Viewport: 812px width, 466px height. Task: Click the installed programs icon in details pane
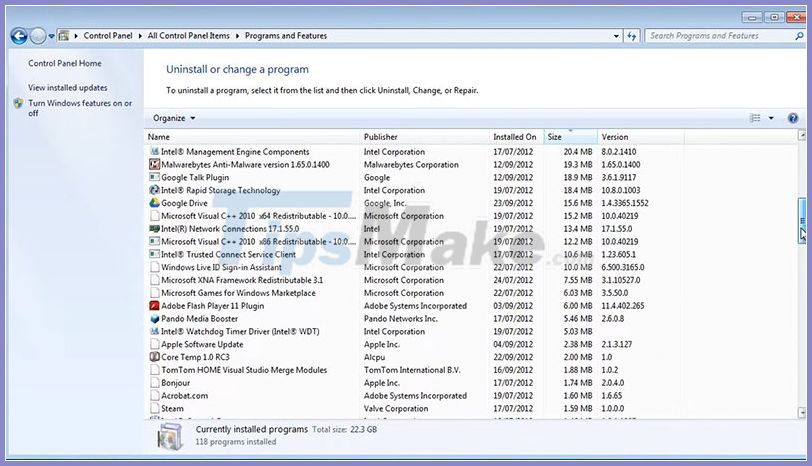pos(170,436)
